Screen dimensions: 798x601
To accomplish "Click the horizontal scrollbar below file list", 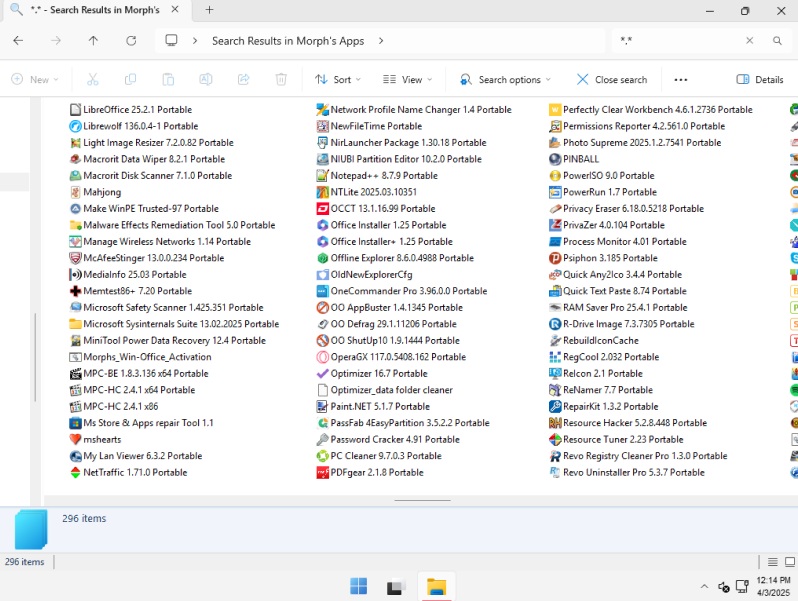I will 422,500.
